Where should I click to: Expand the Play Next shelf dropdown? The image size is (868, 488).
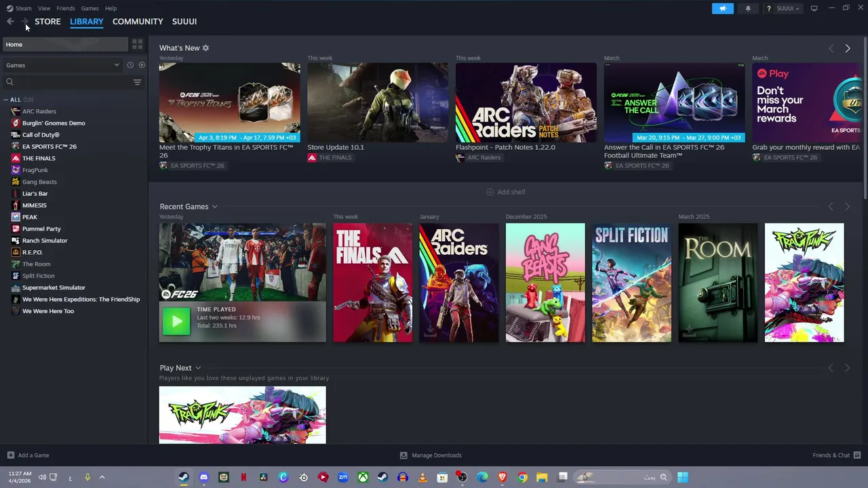click(x=198, y=368)
